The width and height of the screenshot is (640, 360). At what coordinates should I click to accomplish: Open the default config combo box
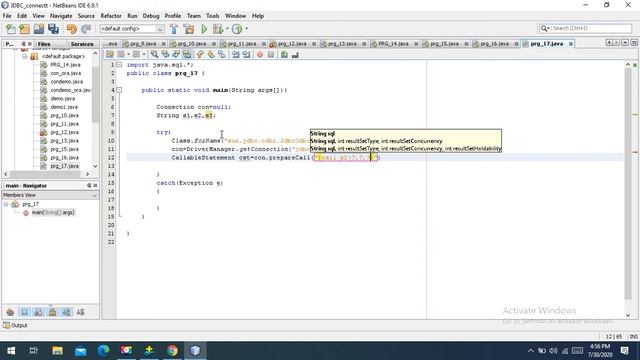click(x=132, y=29)
